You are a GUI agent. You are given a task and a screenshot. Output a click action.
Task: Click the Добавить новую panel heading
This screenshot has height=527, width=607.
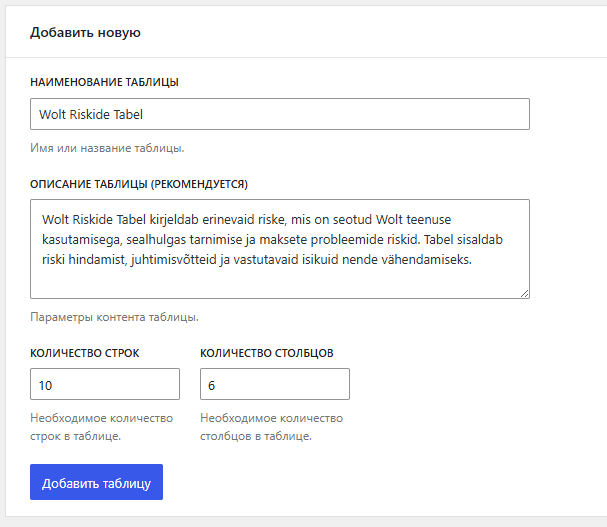tap(86, 33)
